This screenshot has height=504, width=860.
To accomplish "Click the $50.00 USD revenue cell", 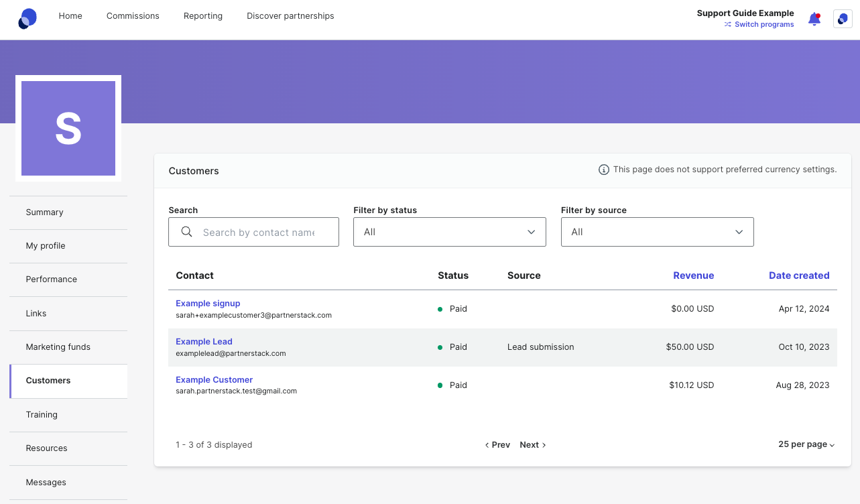I will pyautogui.click(x=690, y=347).
